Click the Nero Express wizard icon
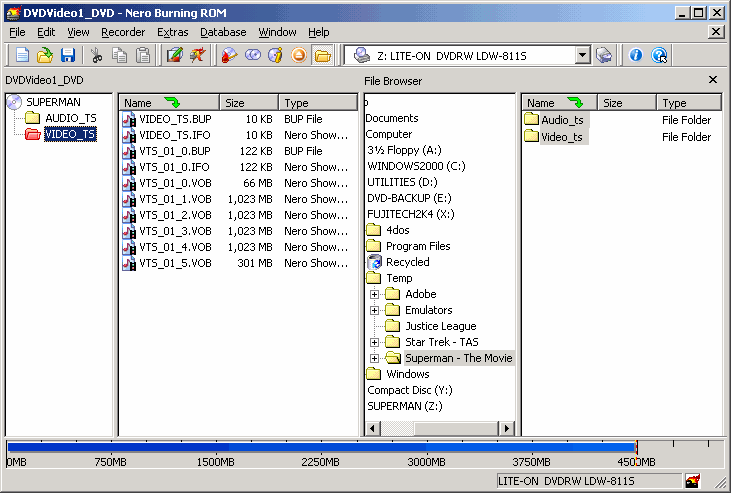 click(x=198, y=55)
